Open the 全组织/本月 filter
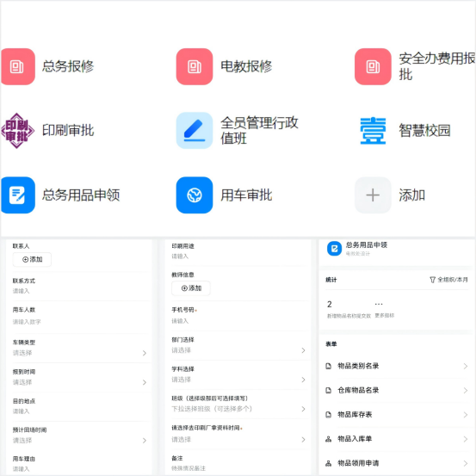Screen dimensions: 476x476 448,280
